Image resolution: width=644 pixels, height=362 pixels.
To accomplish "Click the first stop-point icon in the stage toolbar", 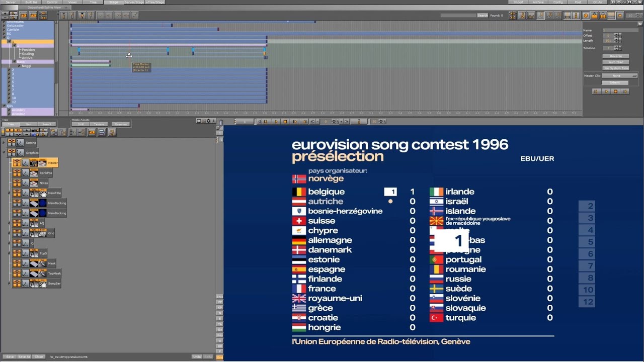I will coord(64,16).
